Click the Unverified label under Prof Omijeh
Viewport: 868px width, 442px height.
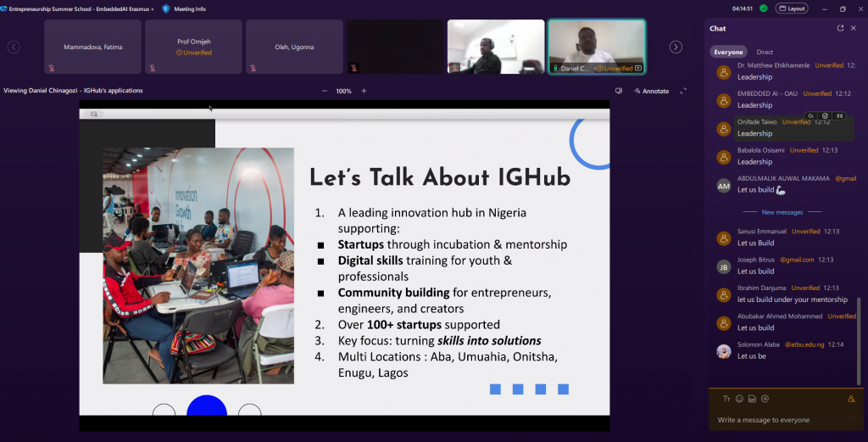194,53
